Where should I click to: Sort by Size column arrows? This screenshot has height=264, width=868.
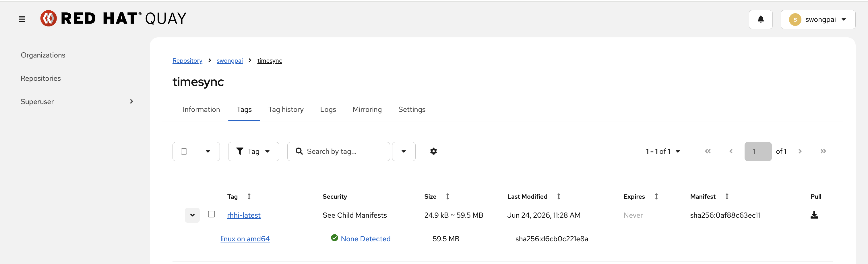(x=447, y=196)
